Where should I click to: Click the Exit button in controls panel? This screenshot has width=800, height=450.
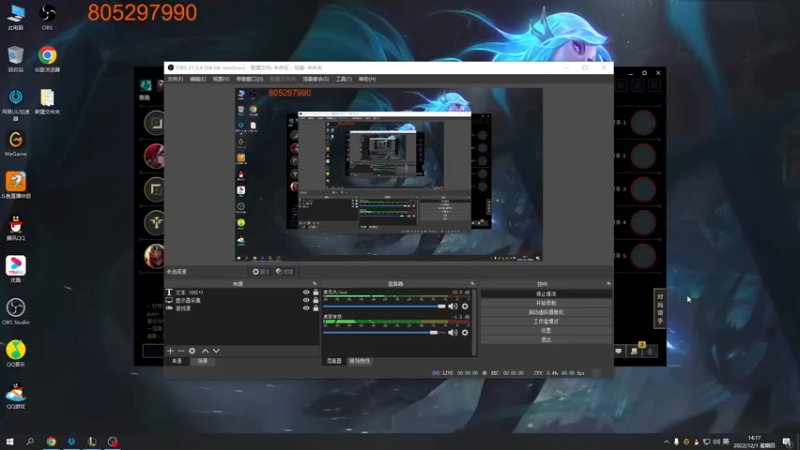click(x=546, y=339)
